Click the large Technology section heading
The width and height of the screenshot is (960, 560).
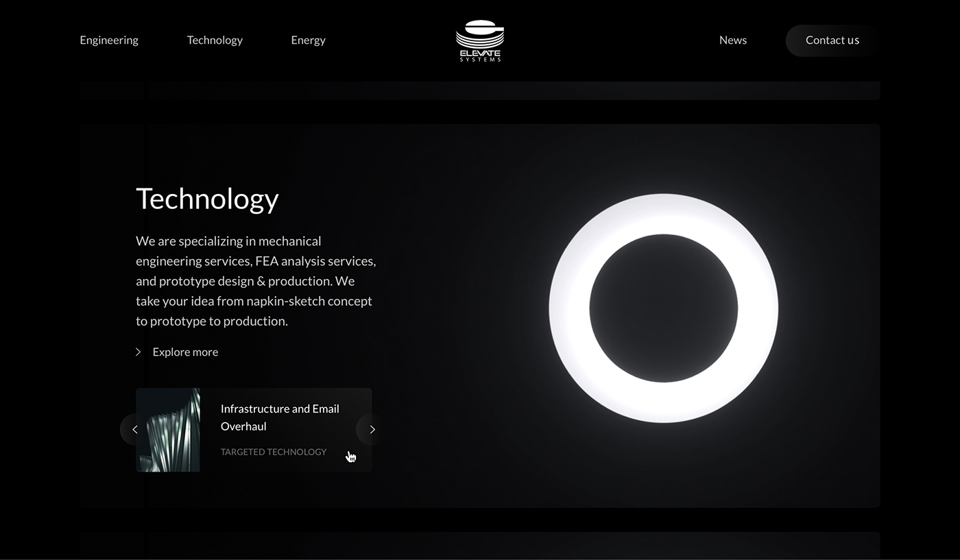pos(207,199)
